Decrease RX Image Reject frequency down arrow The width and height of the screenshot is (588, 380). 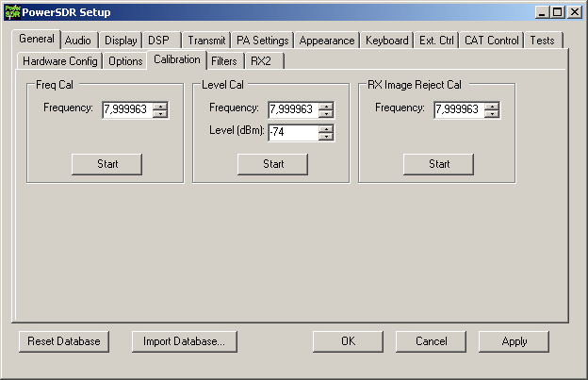tap(493, 114)
